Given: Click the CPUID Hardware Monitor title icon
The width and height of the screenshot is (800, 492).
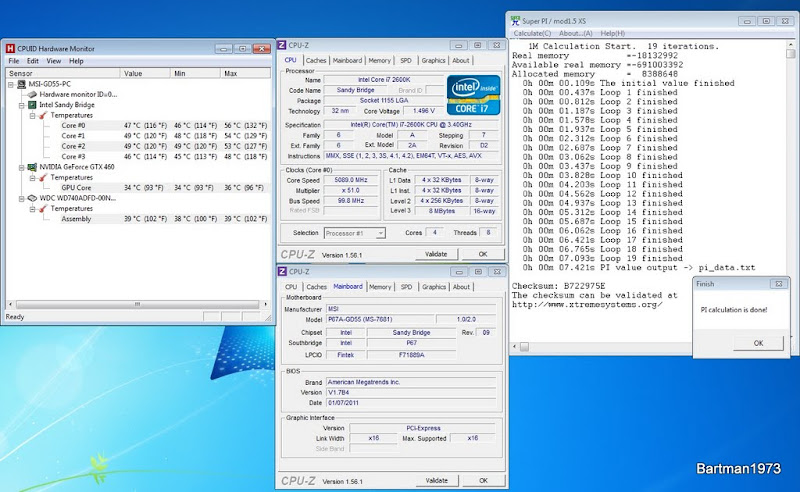Looking at the screenshot, I should [x=10, y=47].
